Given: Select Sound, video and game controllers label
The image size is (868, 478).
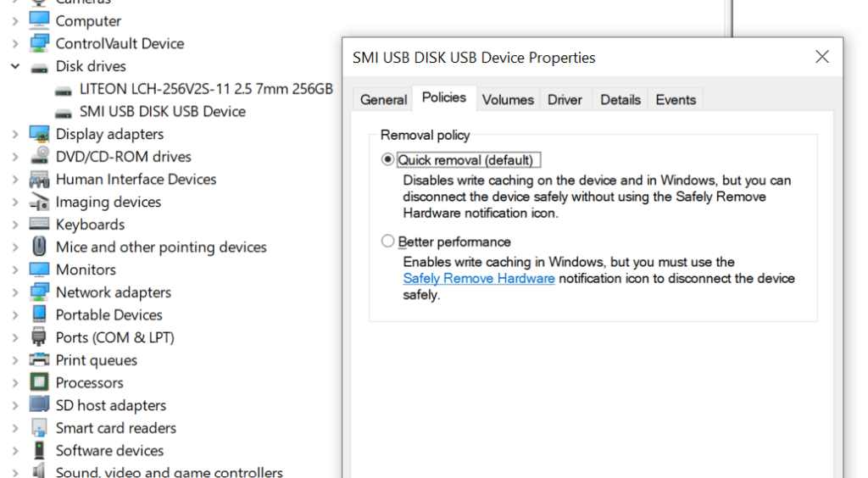Looking at the screenshot, I should 170,472.
